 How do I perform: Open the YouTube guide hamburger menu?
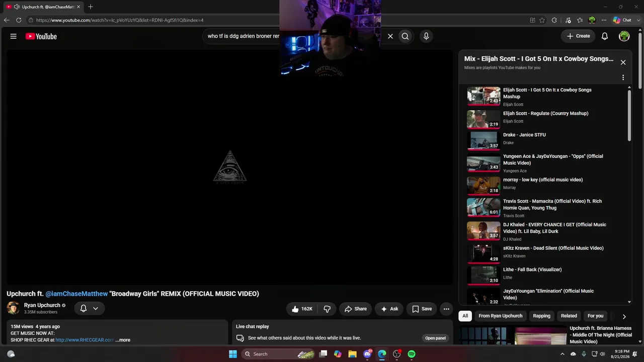point(14,36)
